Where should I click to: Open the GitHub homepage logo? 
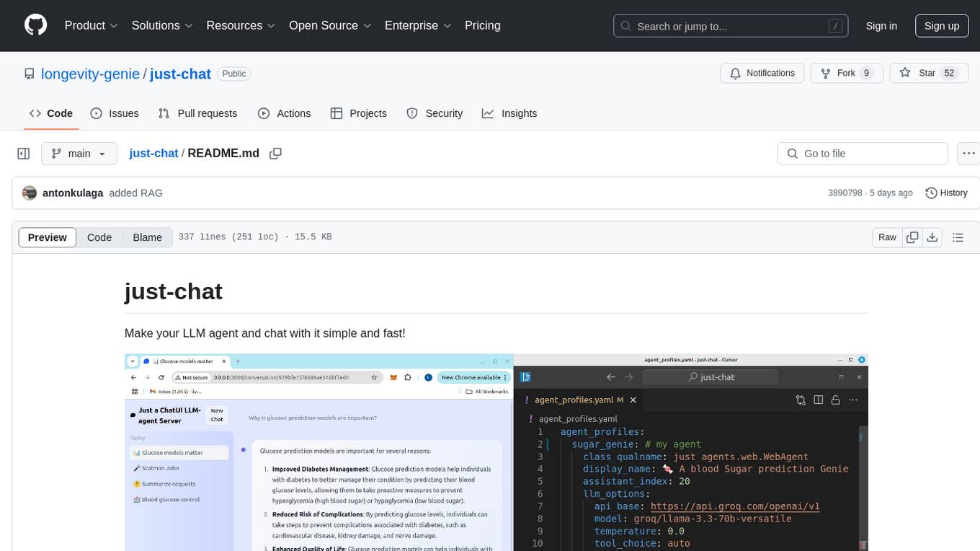(35, 25)
